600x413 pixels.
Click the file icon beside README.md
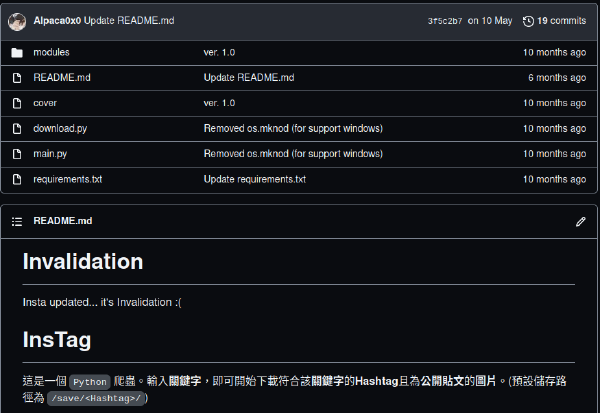[17, 78]
